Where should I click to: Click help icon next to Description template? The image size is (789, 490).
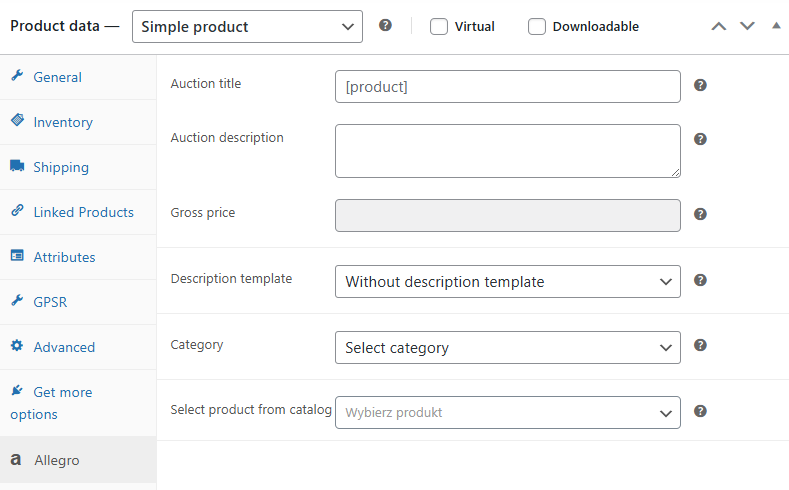pos(700,280)
